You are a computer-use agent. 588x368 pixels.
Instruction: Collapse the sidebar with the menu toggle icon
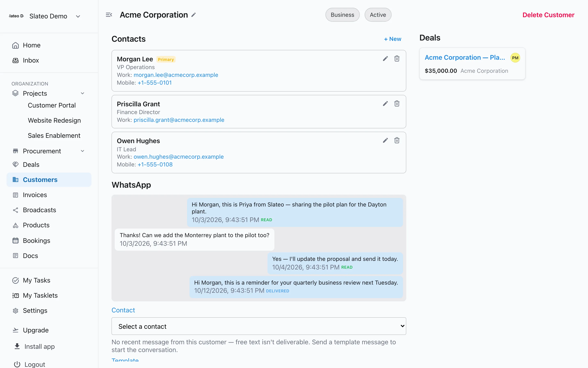109,15
